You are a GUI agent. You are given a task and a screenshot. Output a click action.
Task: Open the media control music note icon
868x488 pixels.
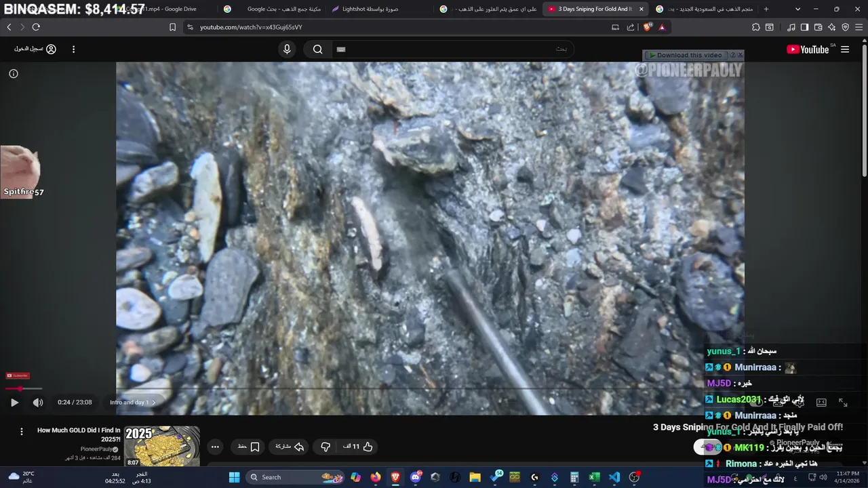pos(791,27)
